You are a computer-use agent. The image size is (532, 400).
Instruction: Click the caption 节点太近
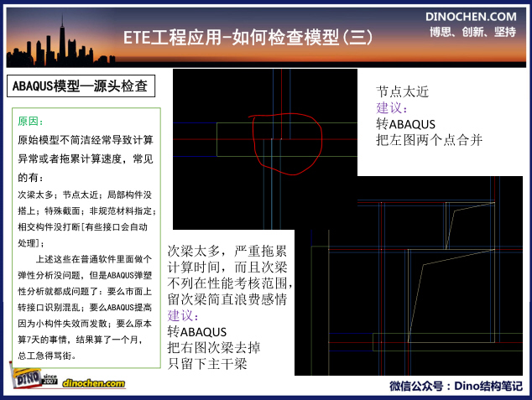403,91
